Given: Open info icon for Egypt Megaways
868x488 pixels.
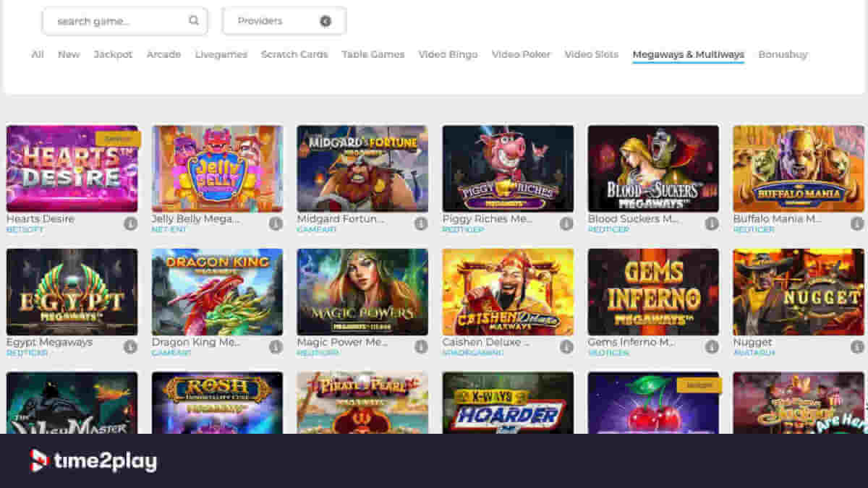Looking at the screenshot, I should (x=130, y=347).
